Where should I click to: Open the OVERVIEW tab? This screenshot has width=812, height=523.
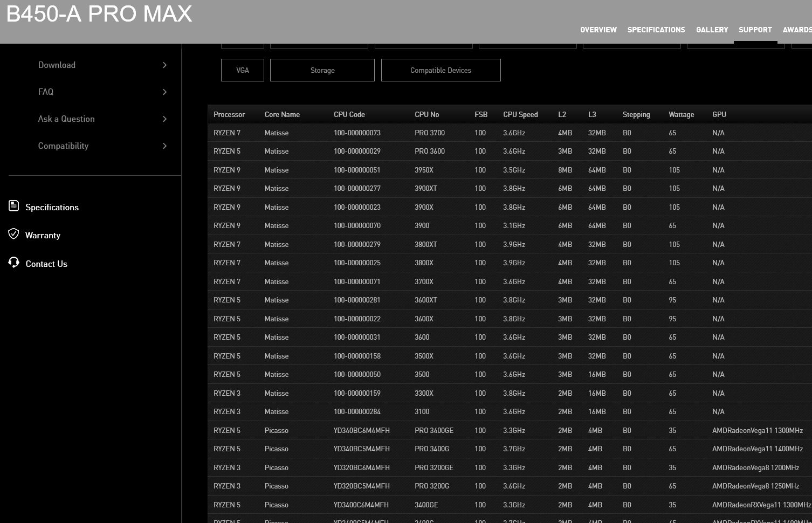coord(598,30)
